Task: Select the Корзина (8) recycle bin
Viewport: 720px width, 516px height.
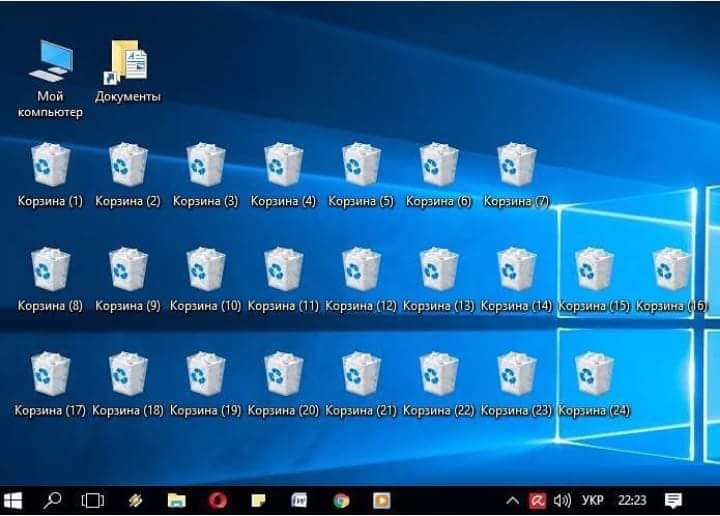Action: click(x=50, y=279)
